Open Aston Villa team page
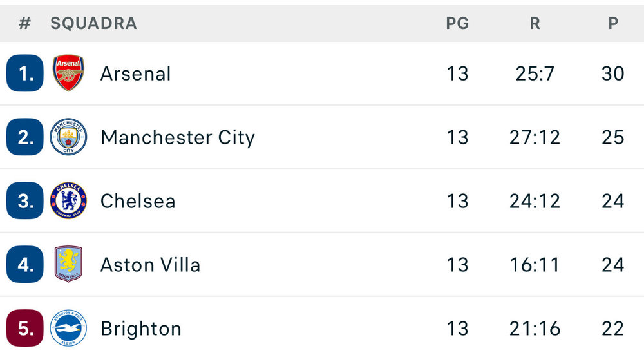This screenshot has width=644, height=355. tap(150, 265)
